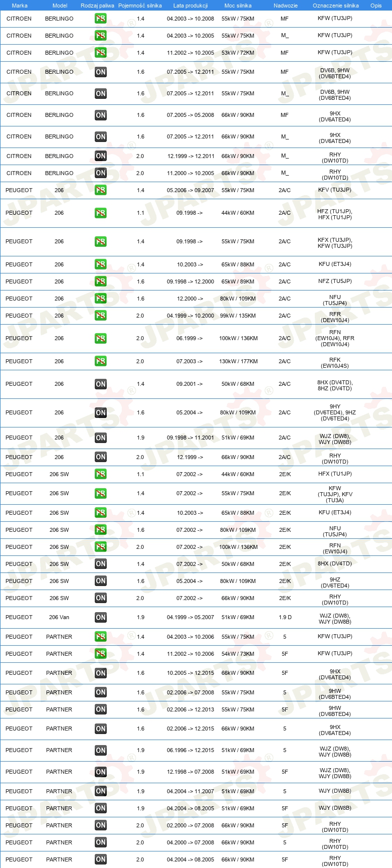The image size is (392, 868).
Task: Select the 8HX (DV4TD), 8HZ (DV4TD) engine code
Action: [335, 385]
